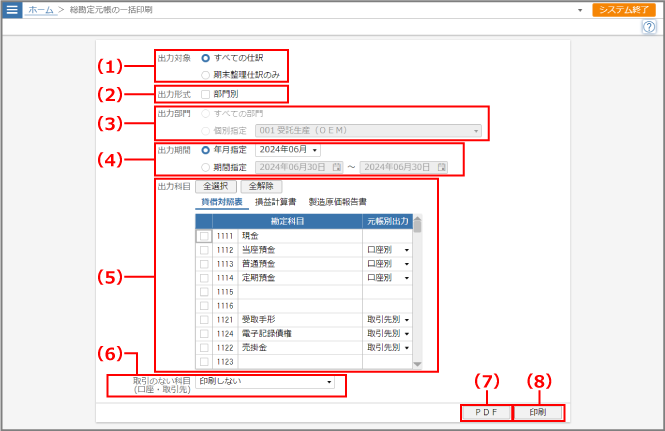Click the システム終了 button
Image resolution: width=665 pixels, height=431 pixels.
[x=624, y=9]
